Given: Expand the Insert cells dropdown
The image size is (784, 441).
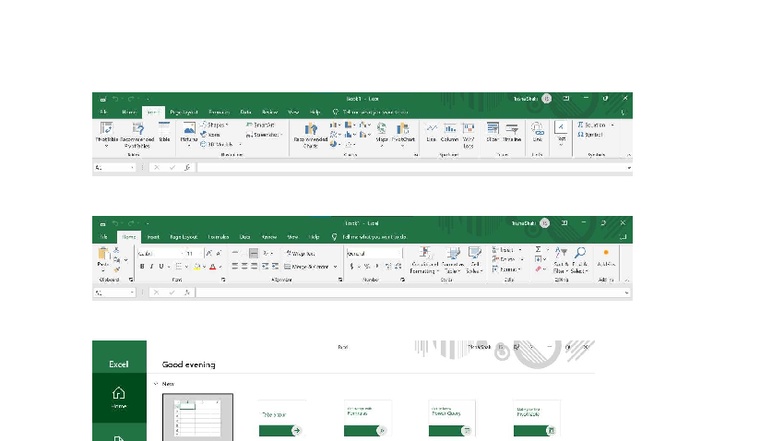Looking at the screenshot, I should [x=520, y=250].
